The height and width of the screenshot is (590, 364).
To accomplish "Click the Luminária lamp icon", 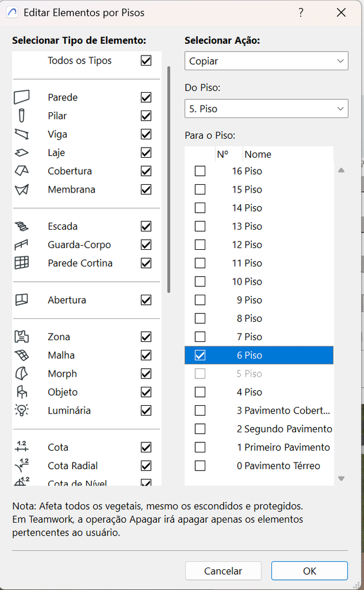I will click(x=21, y=410).
